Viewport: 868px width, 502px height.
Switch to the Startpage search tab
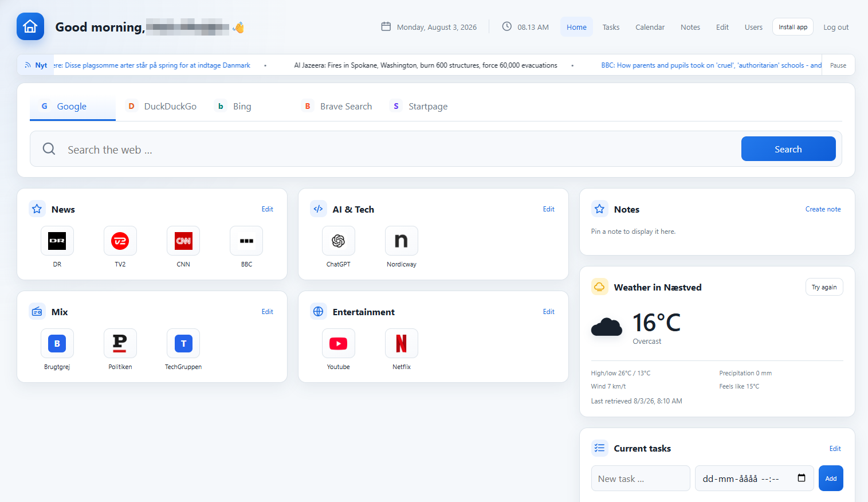click(419, 107)
